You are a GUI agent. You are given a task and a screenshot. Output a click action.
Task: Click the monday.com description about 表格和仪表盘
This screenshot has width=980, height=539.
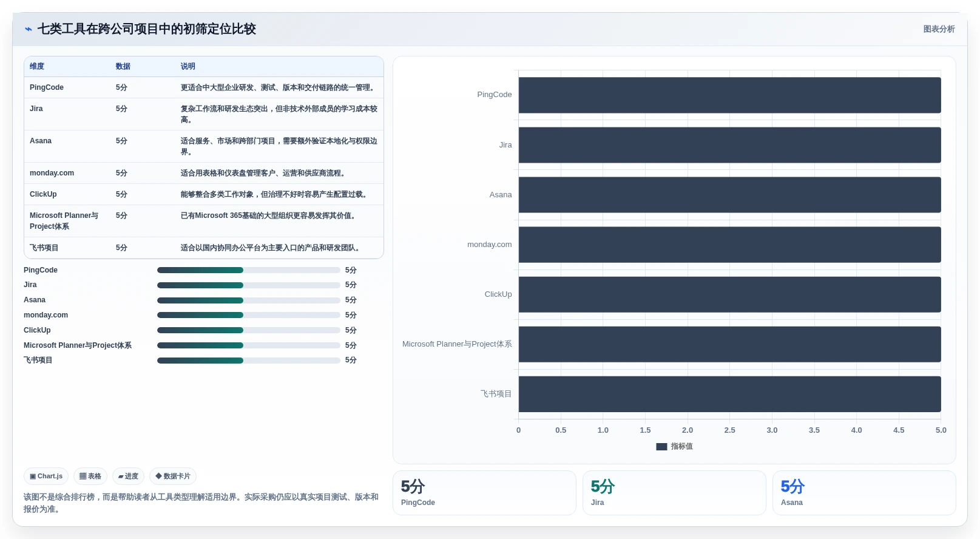point(264,173)
